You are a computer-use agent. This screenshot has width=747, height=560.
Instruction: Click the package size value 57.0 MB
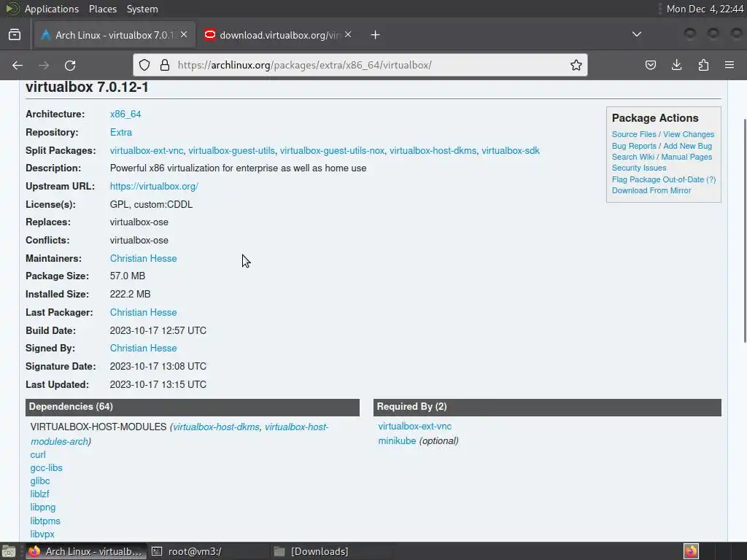128,276
